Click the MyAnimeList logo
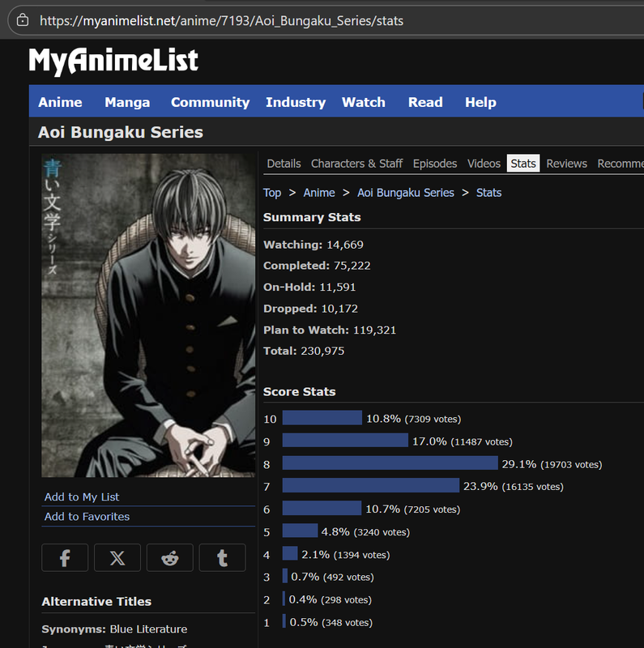Image resolution: width=644 pixels, height=648 pixels. pyautogui.click(x=113, y=61)
